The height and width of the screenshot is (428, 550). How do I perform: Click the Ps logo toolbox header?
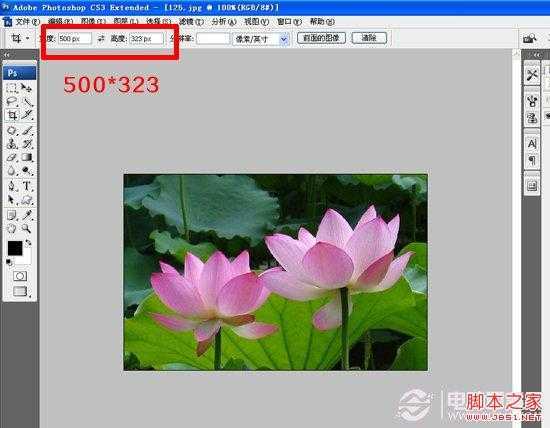point(20,73)
